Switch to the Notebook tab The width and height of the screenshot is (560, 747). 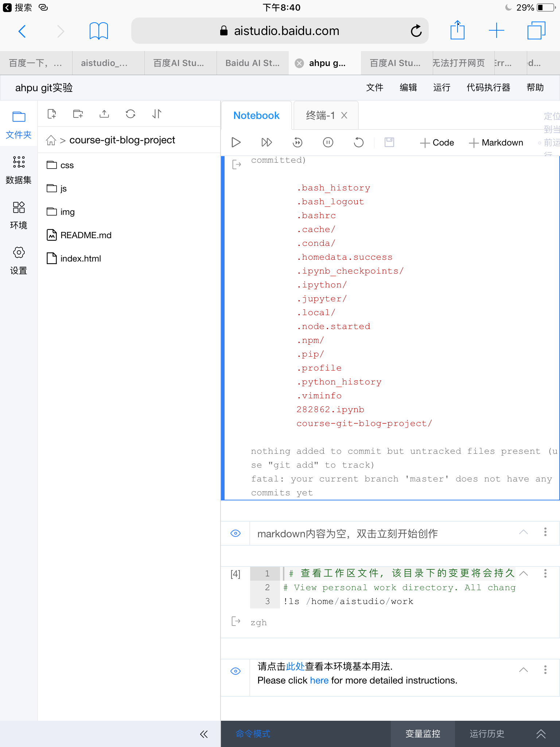[x=256, y=116]
